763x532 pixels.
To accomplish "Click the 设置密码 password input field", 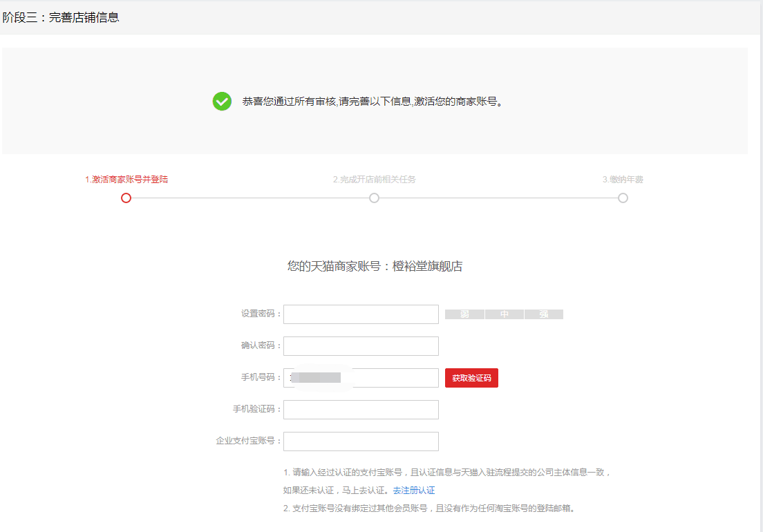I will [361, 314].
